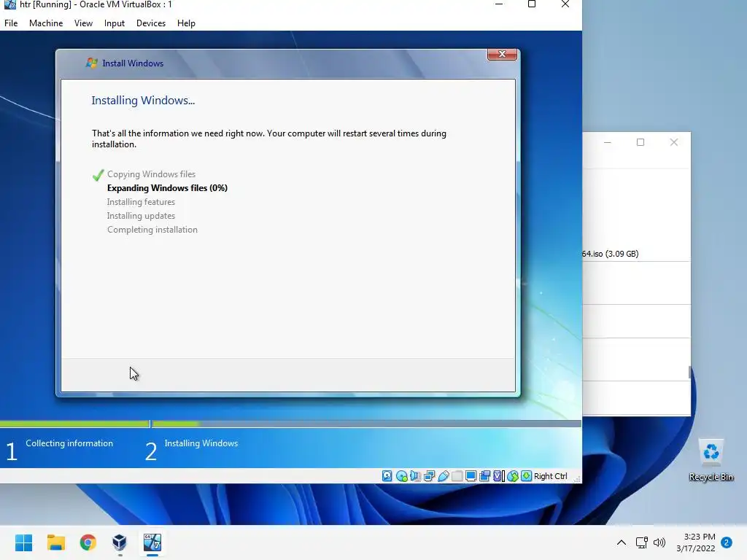Maximize the background window behind VirtualBox
747x560 pixels.
coord(640,142)
